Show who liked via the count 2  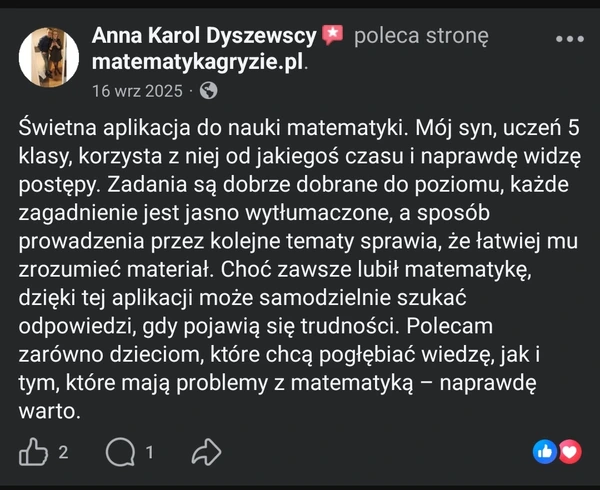(63, 453)
